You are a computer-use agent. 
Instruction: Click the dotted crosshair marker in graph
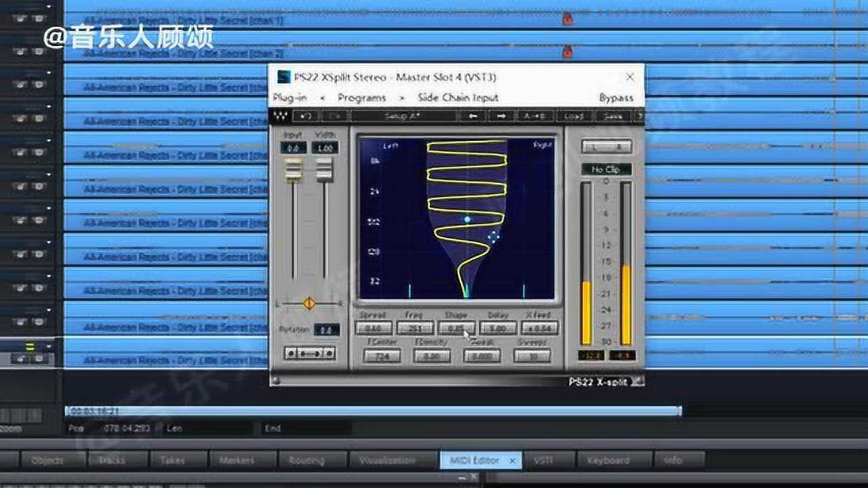(x=494, y=236)
